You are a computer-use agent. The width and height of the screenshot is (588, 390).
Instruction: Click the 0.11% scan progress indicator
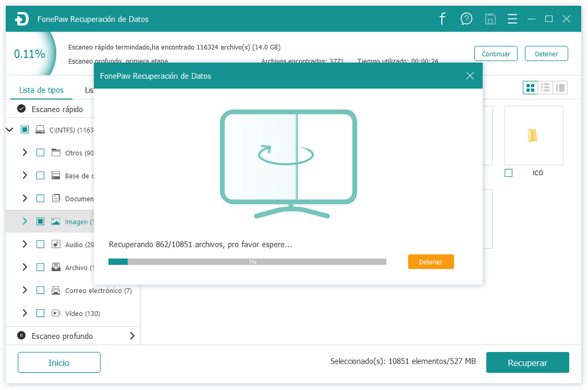coord(30,54)
